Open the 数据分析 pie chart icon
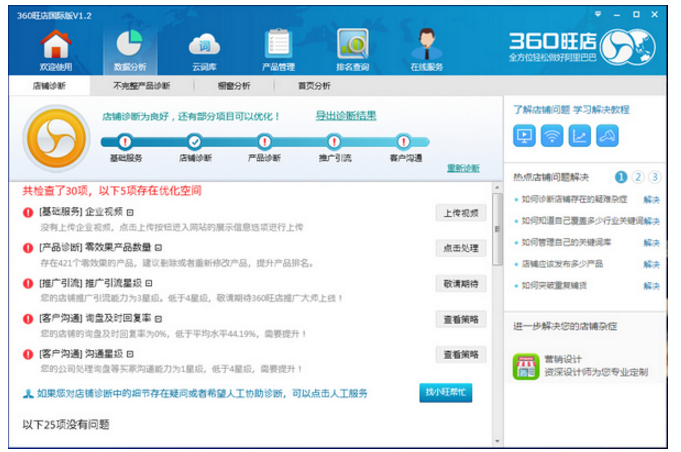 [x=129, y=43]
